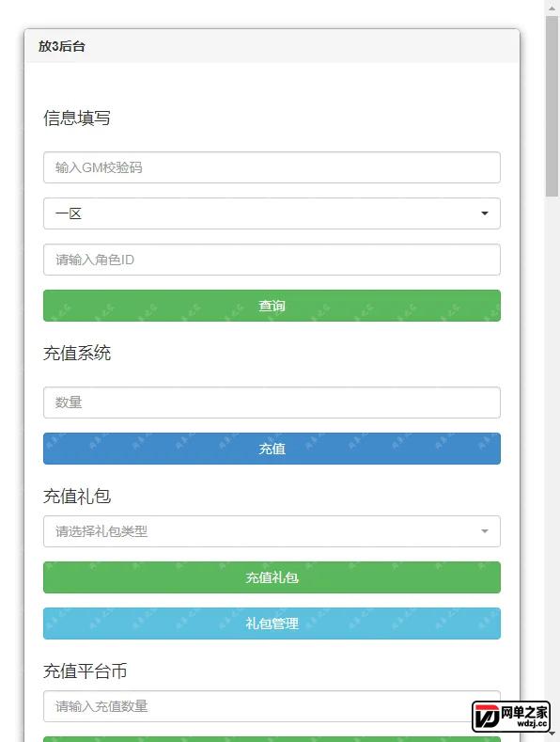Click the dropdown arrow next to 一区
Screen dimensions: 560x742
click(484, 213)
